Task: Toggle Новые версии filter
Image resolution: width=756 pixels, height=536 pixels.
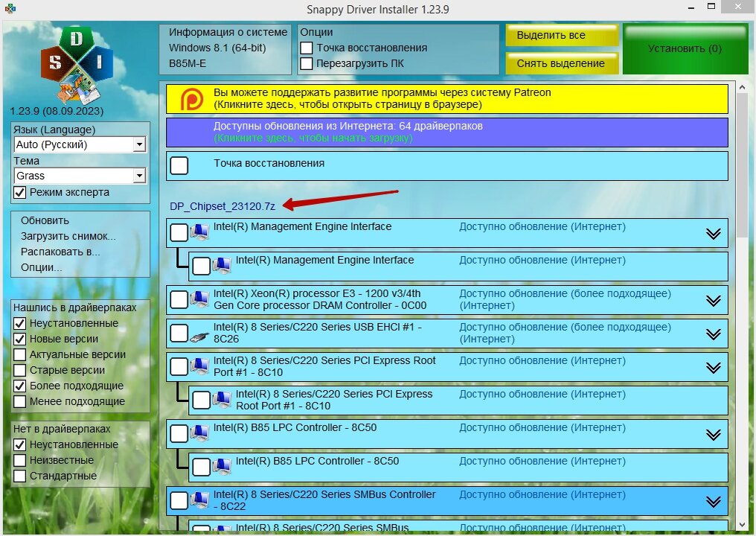Action: 20,339
